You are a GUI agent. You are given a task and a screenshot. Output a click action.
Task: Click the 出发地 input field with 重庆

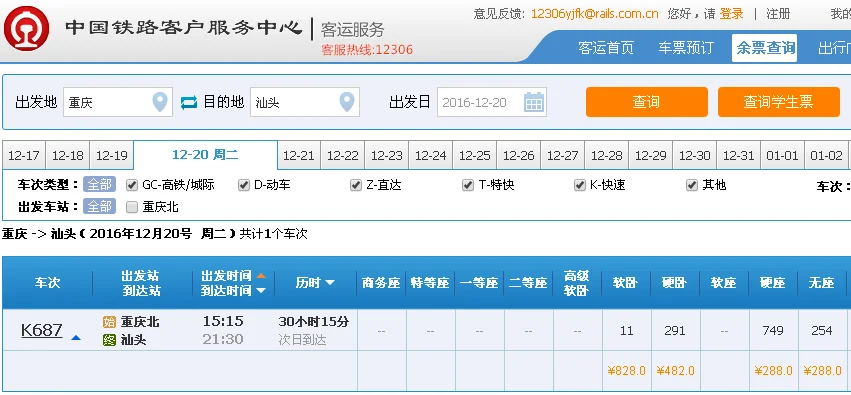118,102
